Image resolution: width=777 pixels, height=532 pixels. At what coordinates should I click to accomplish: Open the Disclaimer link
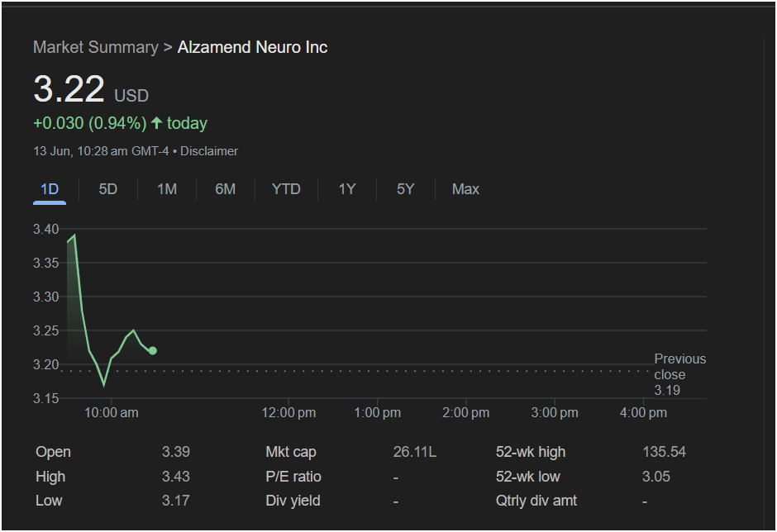pos(209,151)
